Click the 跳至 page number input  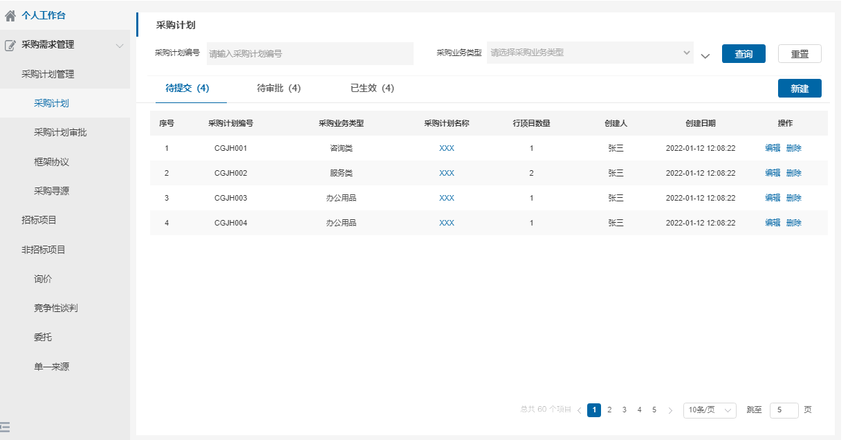784,410
